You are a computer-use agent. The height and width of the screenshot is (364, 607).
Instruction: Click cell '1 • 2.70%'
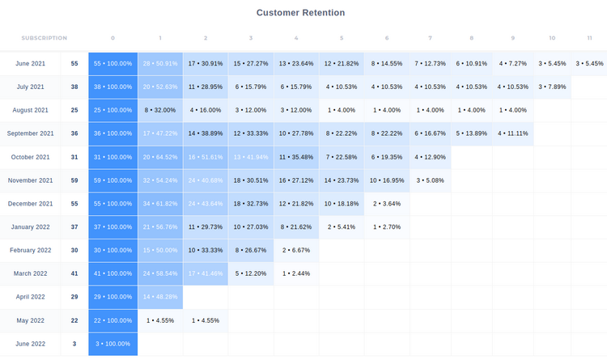tap(387, 226)
